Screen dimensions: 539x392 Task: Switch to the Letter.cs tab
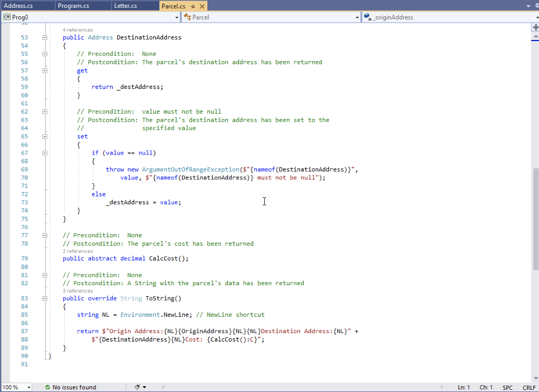(x=135, y=6)
